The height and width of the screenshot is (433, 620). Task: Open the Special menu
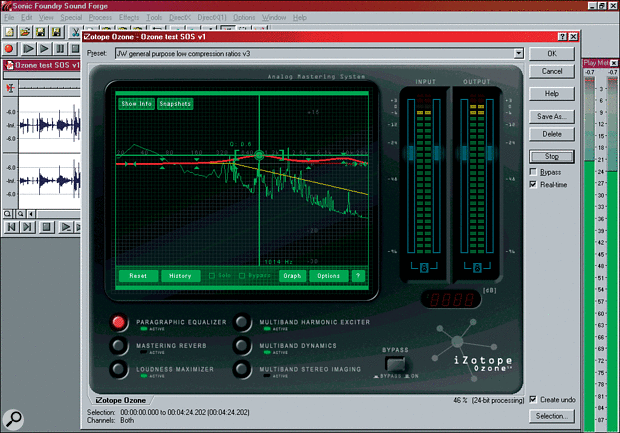click(x=71, y=17)
